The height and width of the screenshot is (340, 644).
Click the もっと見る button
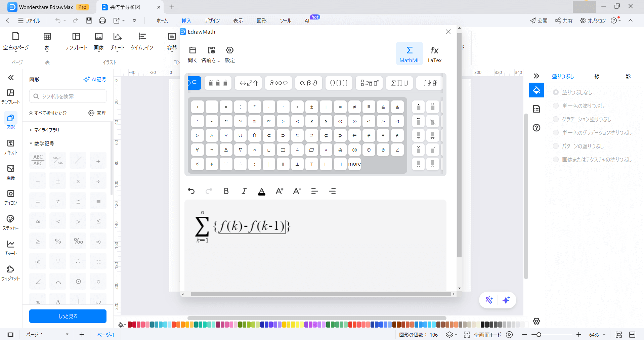(x=68, y=316)
